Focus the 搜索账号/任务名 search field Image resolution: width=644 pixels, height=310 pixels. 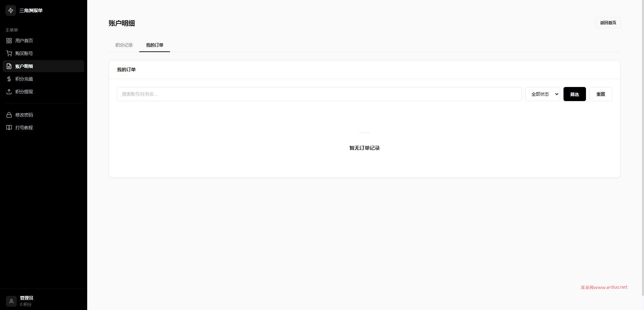click(319, 94)
